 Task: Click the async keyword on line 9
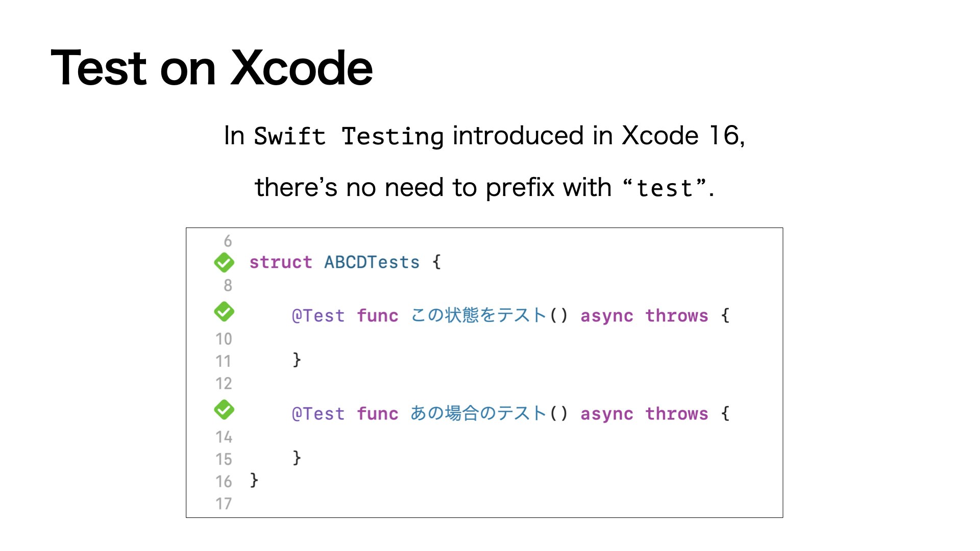point(606,316)
